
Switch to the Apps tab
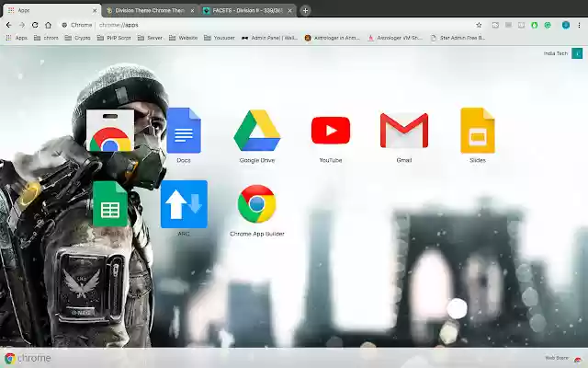click(51, 10)
